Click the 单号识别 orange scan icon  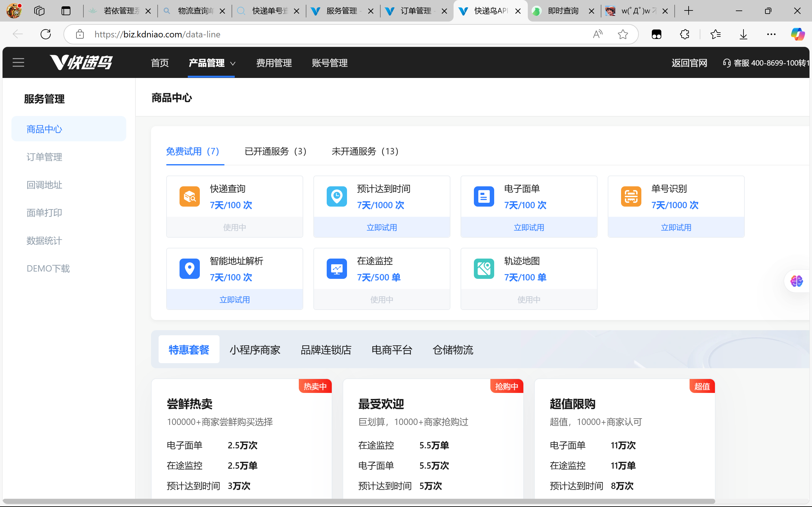click(631, 196)
